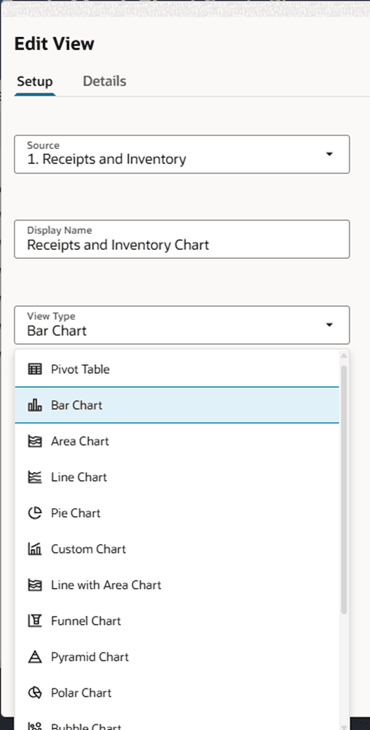Choose Polar Chart option
Viewport: 370px width, 730px height.
[x=177, y=693]
